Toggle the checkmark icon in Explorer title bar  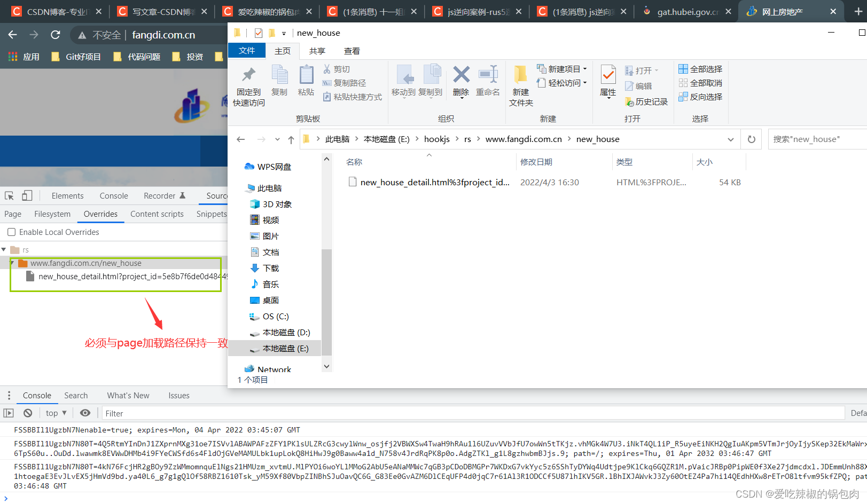coord(259,33)
